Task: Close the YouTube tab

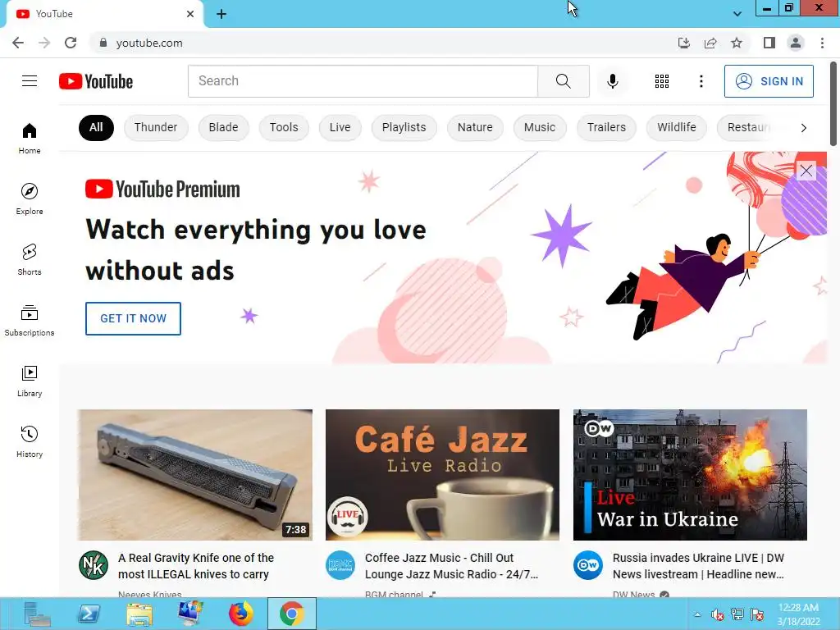Action: [190, 14]
